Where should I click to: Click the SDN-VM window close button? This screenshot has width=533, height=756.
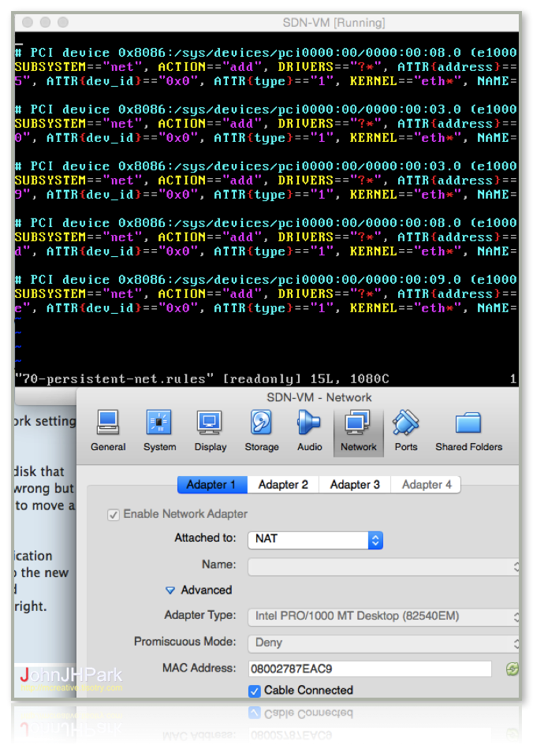tap(28, 22)
